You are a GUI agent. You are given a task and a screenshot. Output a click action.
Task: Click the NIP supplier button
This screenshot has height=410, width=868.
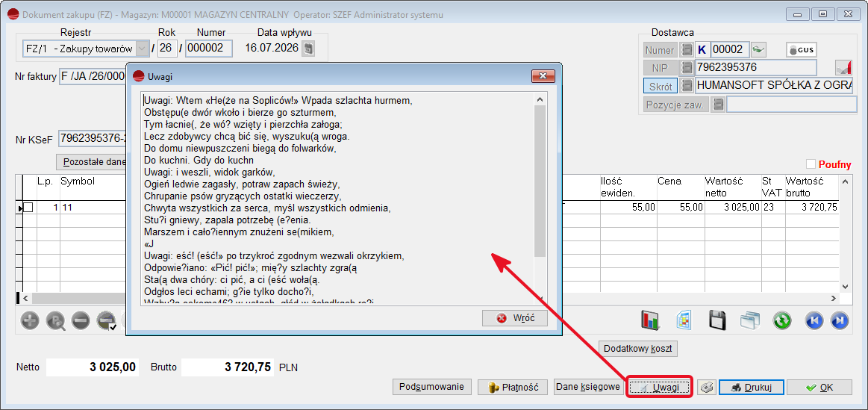click(x=660, y=68)
